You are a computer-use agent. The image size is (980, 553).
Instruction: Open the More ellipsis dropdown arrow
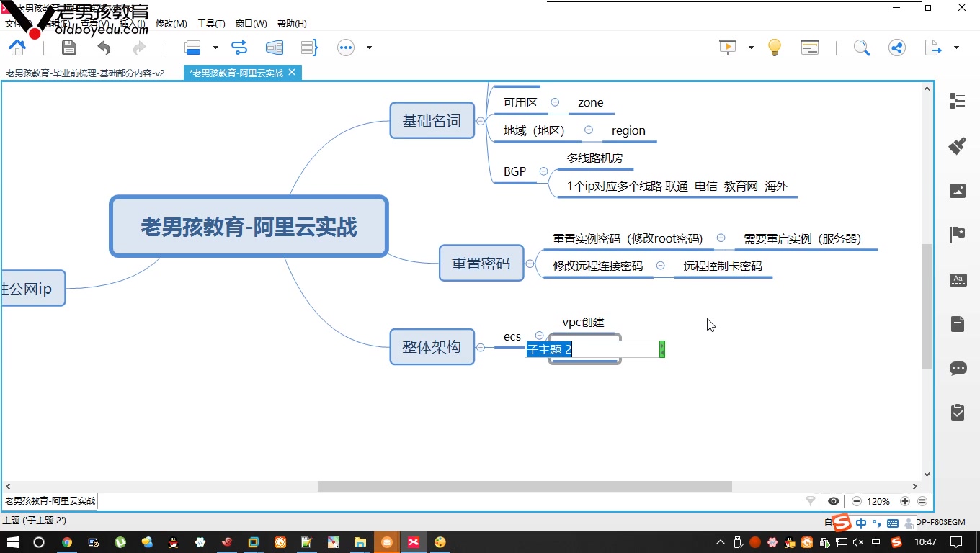pyautogui.click(x=369, y=48)
